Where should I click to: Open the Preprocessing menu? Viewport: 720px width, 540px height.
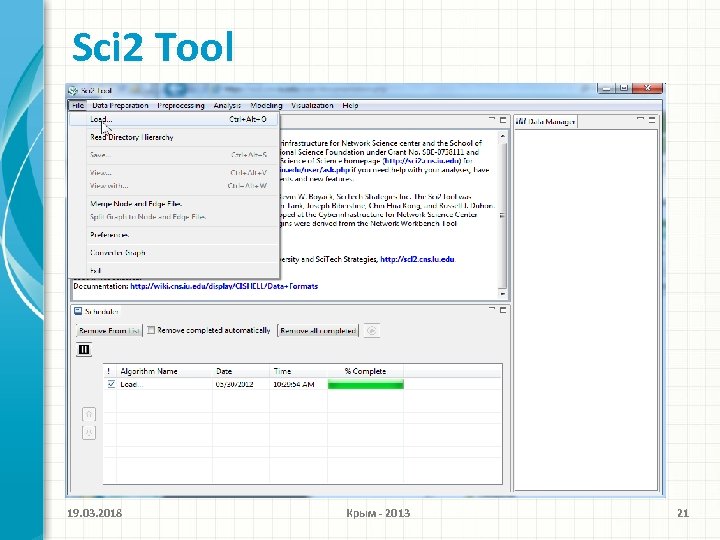[x=181, y=105]
